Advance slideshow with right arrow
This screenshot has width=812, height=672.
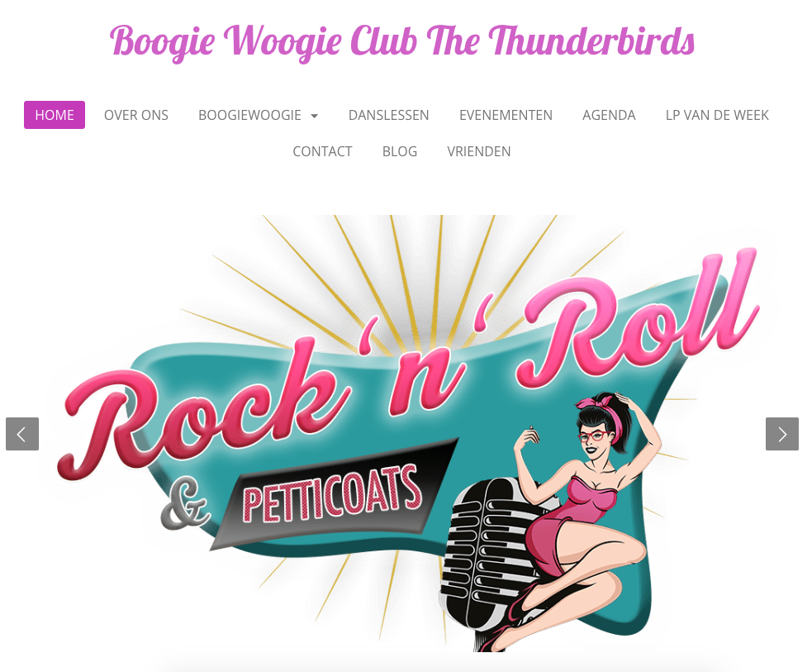pos(782,434)
